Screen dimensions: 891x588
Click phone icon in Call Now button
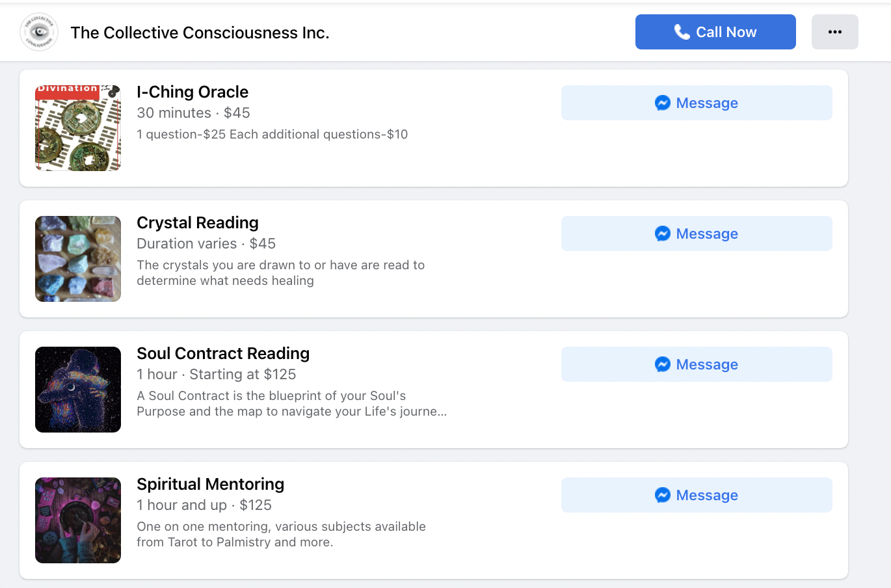[x=682, y=32]
